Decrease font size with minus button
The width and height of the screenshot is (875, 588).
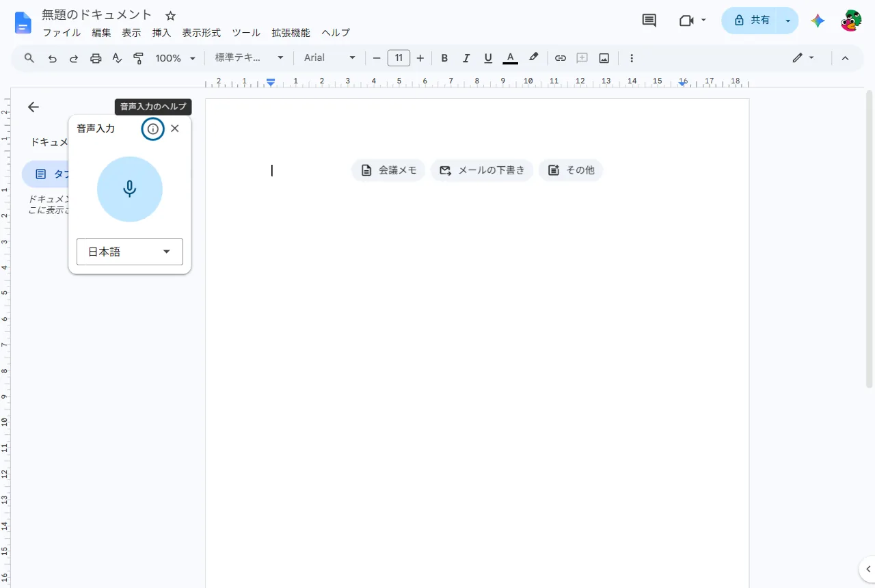pos(377,58)
